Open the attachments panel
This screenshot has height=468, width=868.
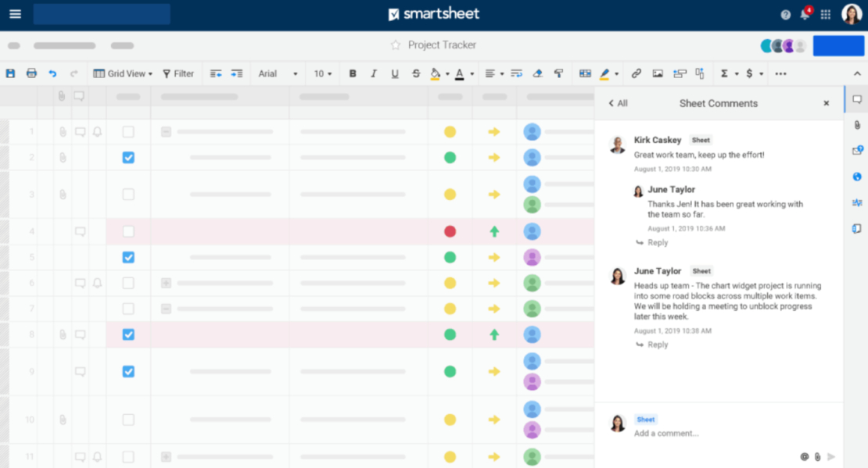click(857, 125)
